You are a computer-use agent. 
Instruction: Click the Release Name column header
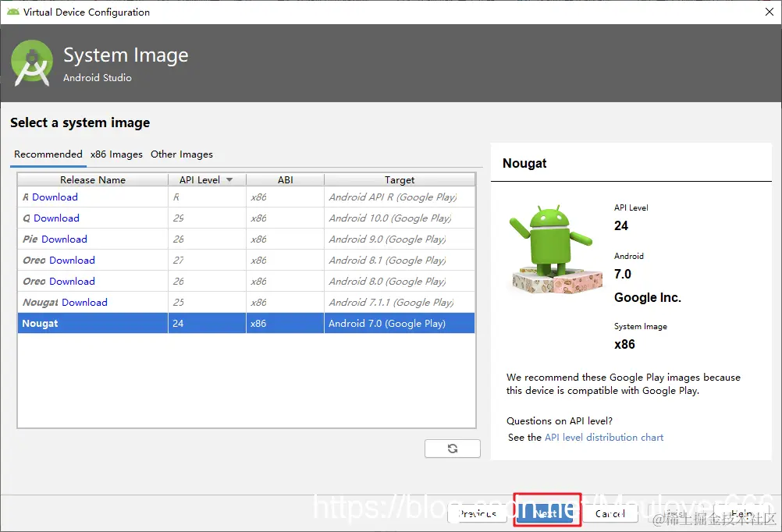point(93,179)
